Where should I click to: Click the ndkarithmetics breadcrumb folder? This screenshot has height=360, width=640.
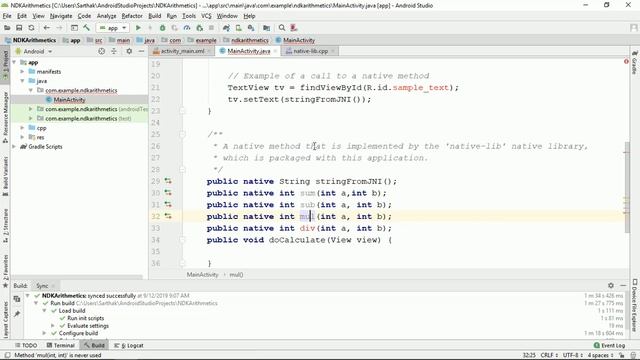246,40
